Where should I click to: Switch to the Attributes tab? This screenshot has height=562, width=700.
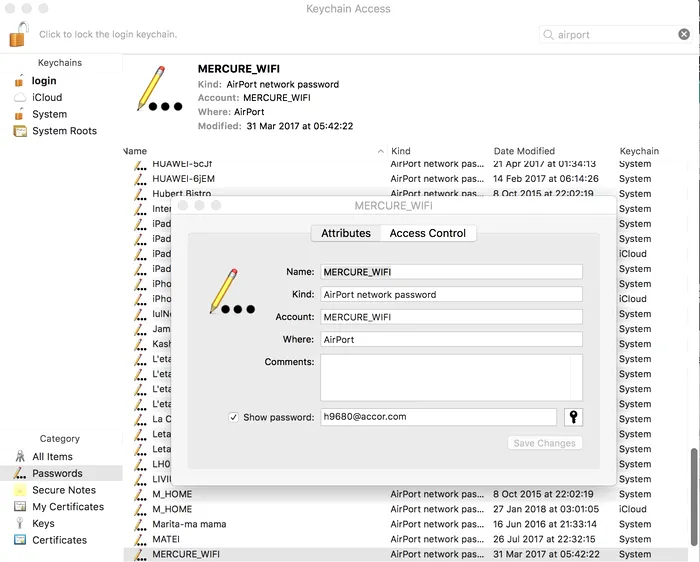[346, 233]
